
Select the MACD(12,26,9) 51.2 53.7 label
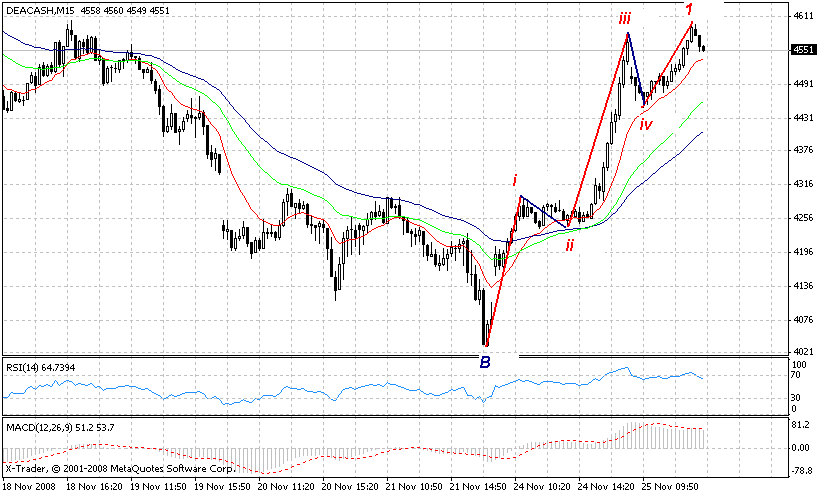(60, 428)
